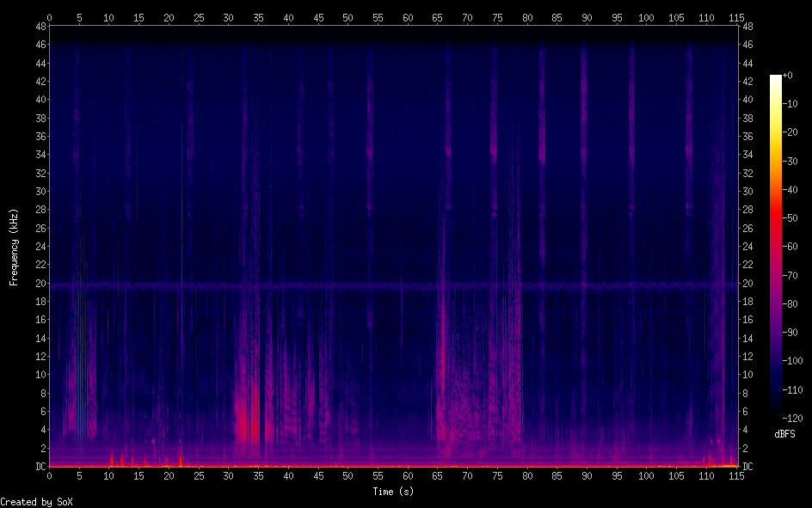Viewport: 812px width, 508px height.
Task: Click the 10 kHz label on left frequency axis
Action: 40,375
